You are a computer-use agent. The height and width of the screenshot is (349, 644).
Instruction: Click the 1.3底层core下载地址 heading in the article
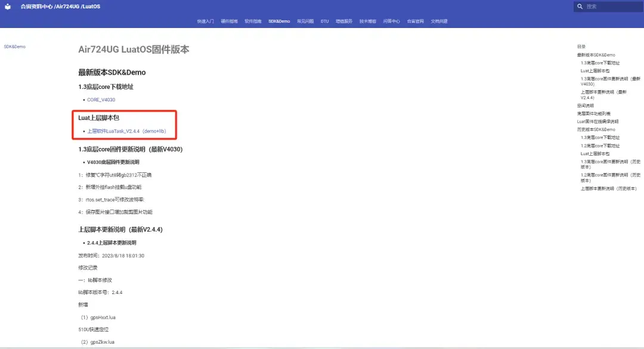pos(106,87)
